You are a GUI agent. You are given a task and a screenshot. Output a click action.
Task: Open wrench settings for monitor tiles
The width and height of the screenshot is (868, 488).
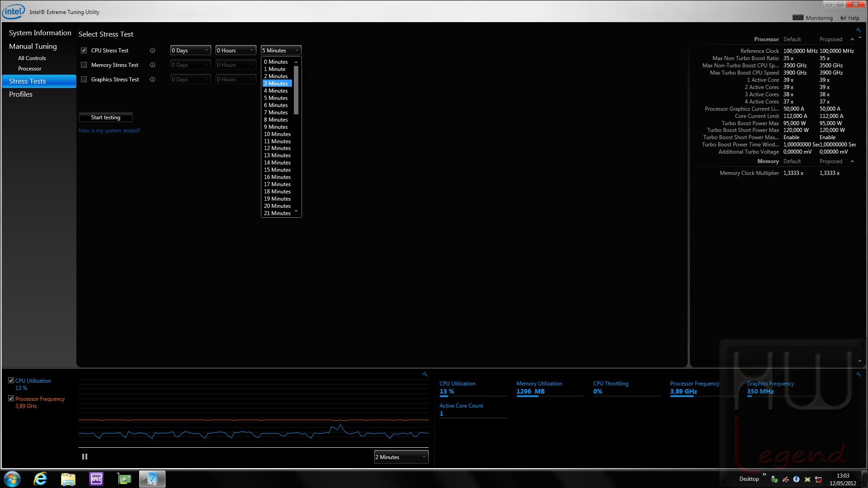pyautogui.click(x=858, y=374)
